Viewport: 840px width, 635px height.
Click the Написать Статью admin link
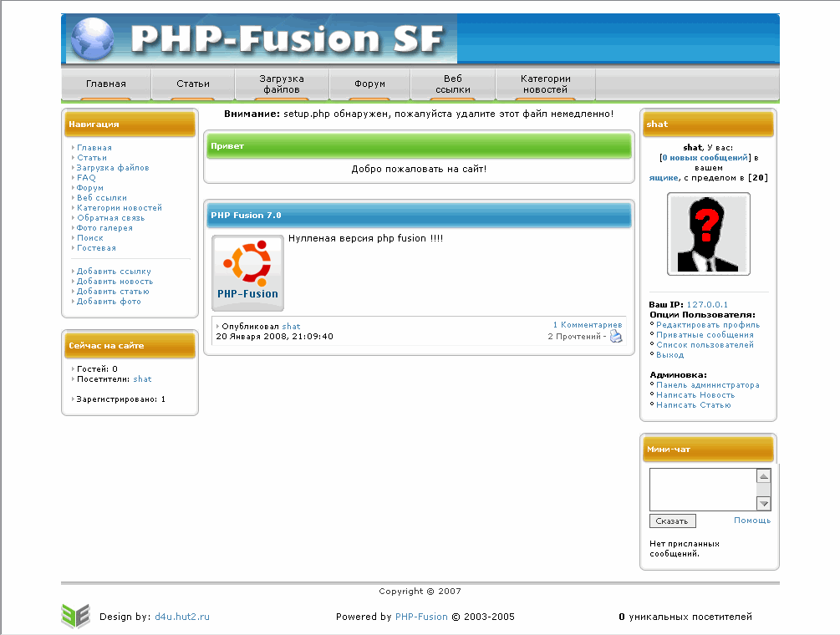coord(694,405)
